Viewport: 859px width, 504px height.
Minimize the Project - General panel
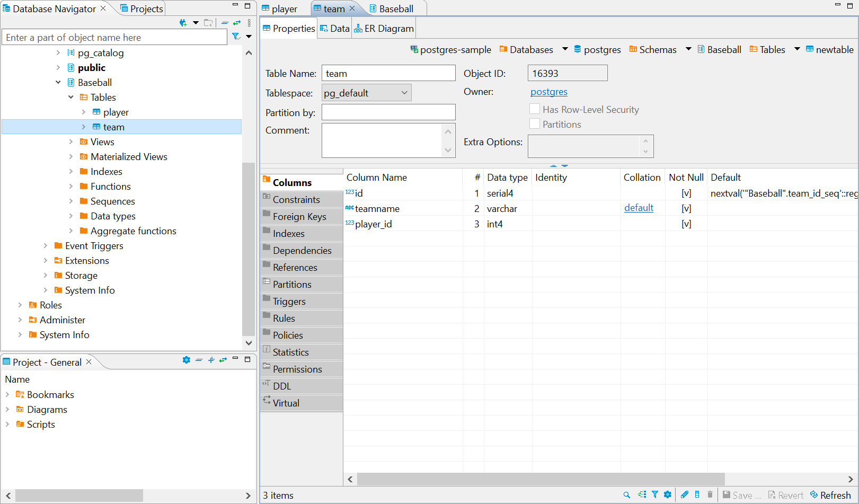tap(235, 359)
